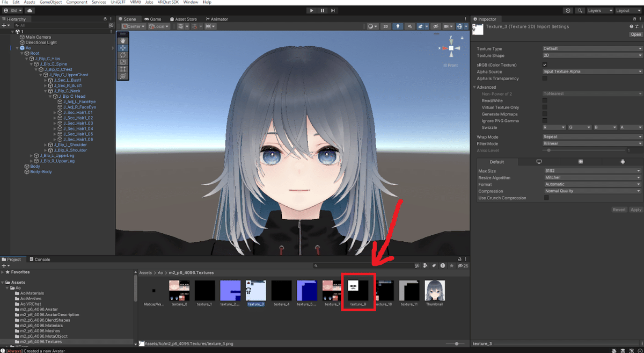Viewport: 644px width, 353px height.
Task: Open the GameObject menu
Action: coord(50,3)
